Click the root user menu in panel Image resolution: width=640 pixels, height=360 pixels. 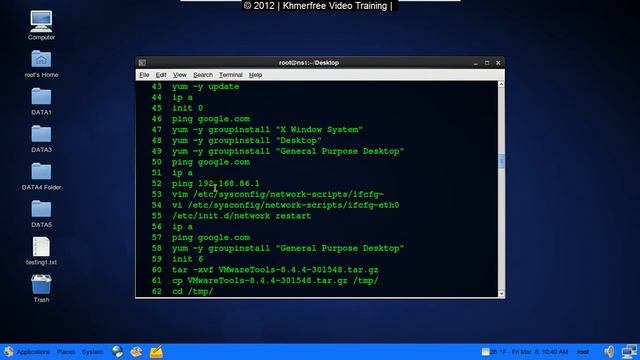(x=583, y=351)
